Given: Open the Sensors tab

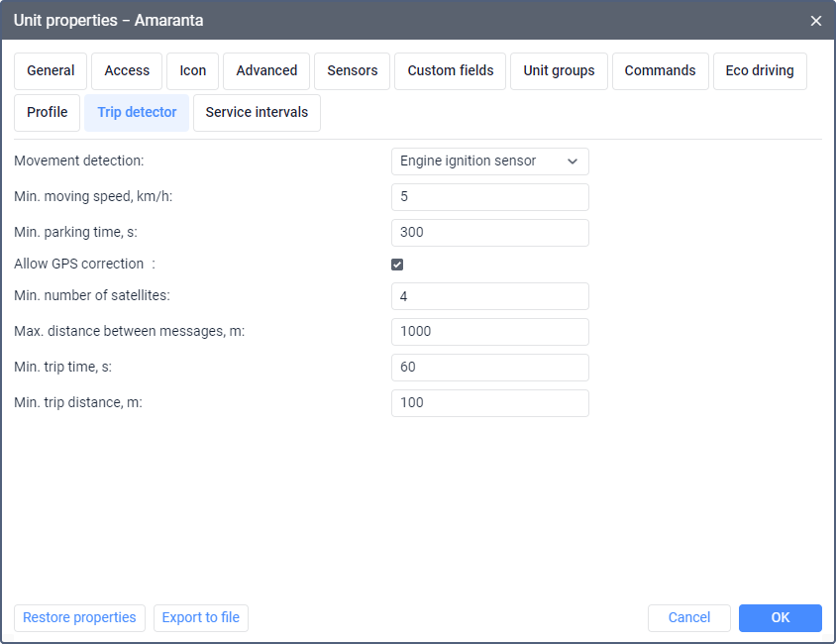Looking at the screenshot, I should [x=353, y=71].
